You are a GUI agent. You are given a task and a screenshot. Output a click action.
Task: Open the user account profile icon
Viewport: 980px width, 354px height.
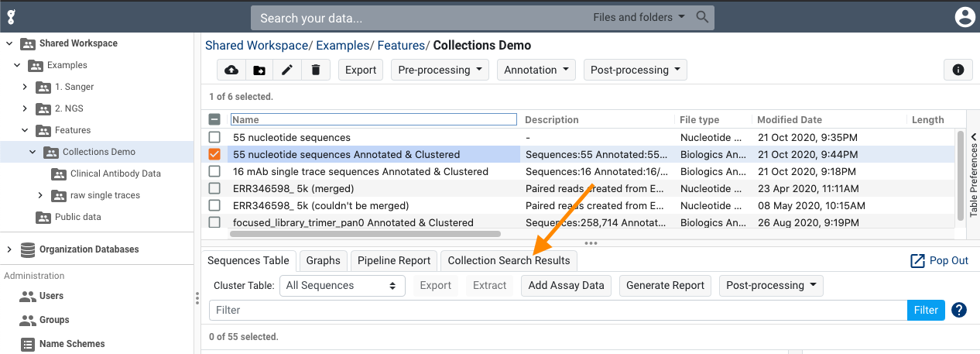click(x=964, y=17)
